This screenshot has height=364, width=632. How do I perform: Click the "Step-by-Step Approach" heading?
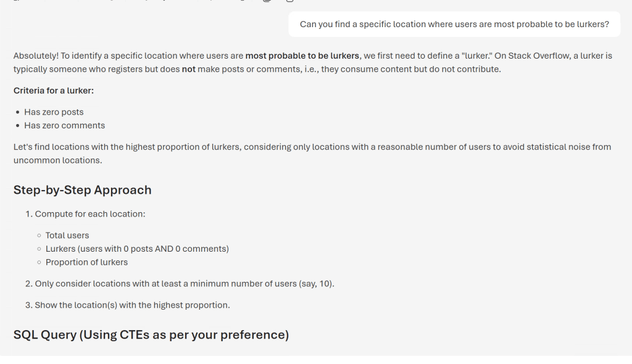click(82, 190)
